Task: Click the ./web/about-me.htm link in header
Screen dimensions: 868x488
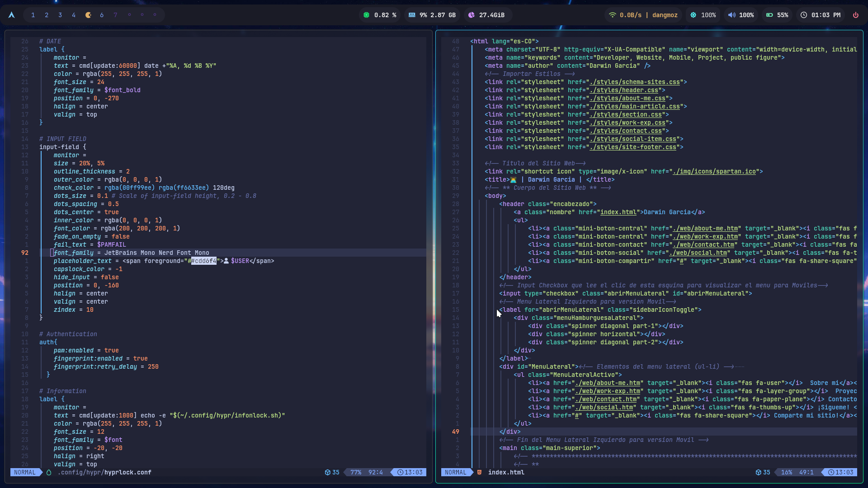Action: pos(705,228)
